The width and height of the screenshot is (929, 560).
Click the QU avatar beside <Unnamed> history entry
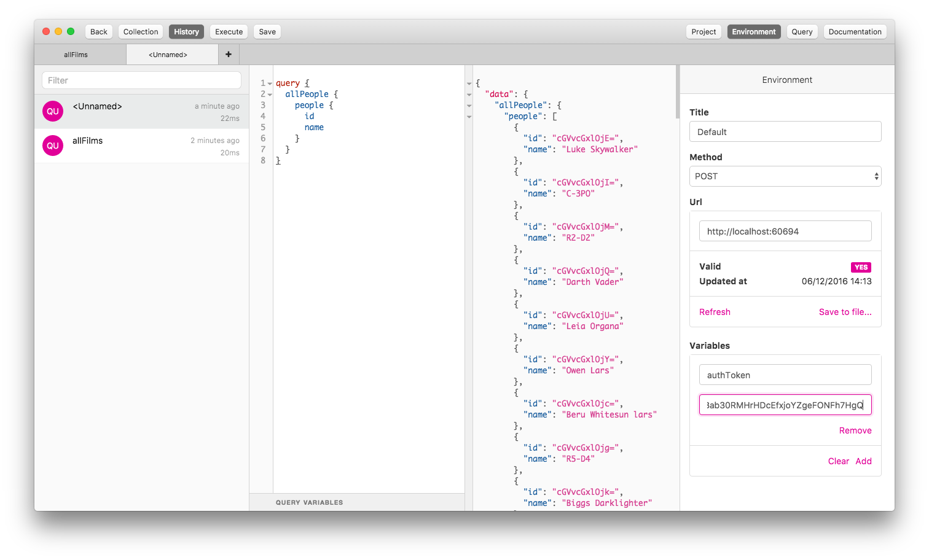(x=53, y=111)
